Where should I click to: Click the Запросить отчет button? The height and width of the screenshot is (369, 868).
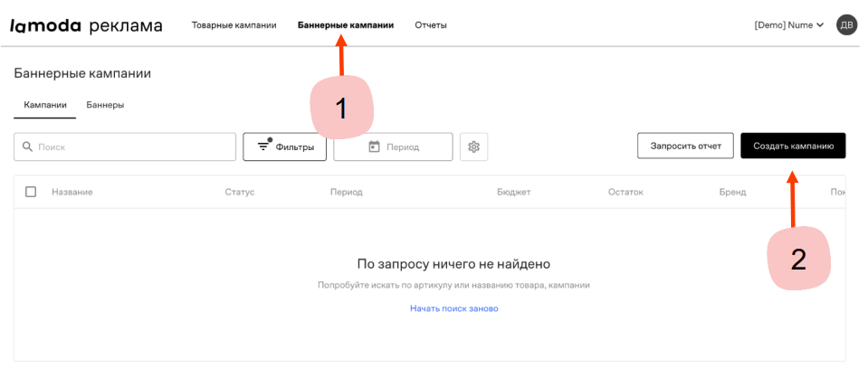(x=686, y=146)
